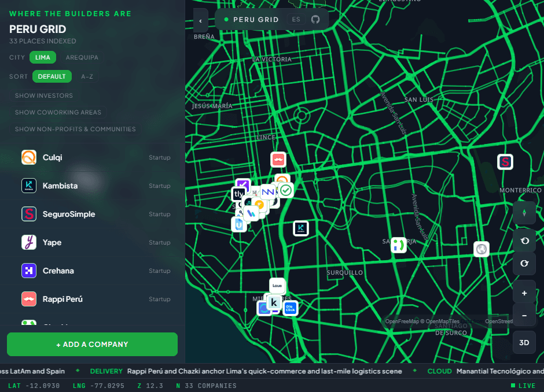
Task: Open the dark 'tly' map marker
Action: coord(238,194)
